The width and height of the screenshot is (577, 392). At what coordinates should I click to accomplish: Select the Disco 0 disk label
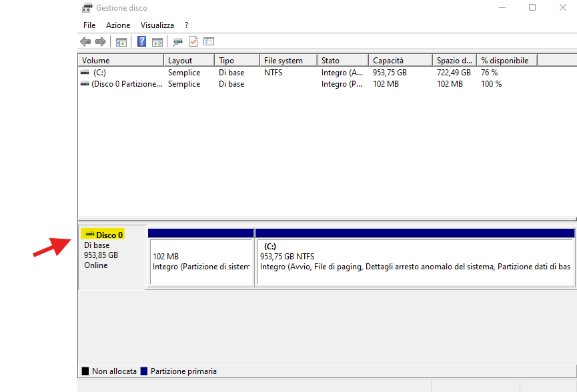(109, 235)
